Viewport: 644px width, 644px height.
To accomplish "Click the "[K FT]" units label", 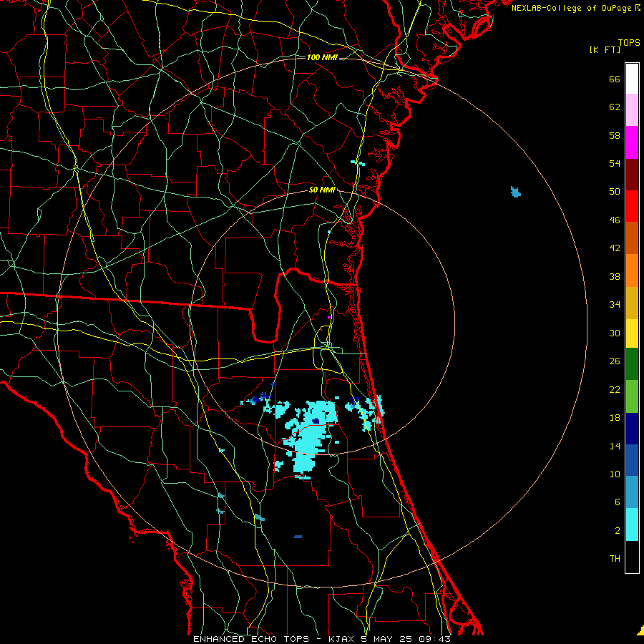I will 605,50.
